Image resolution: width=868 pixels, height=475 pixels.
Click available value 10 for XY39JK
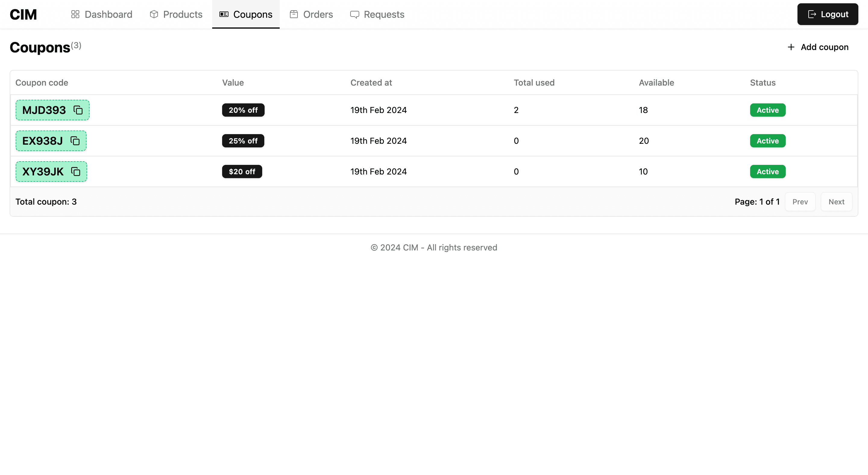click(x=643, y=171)
